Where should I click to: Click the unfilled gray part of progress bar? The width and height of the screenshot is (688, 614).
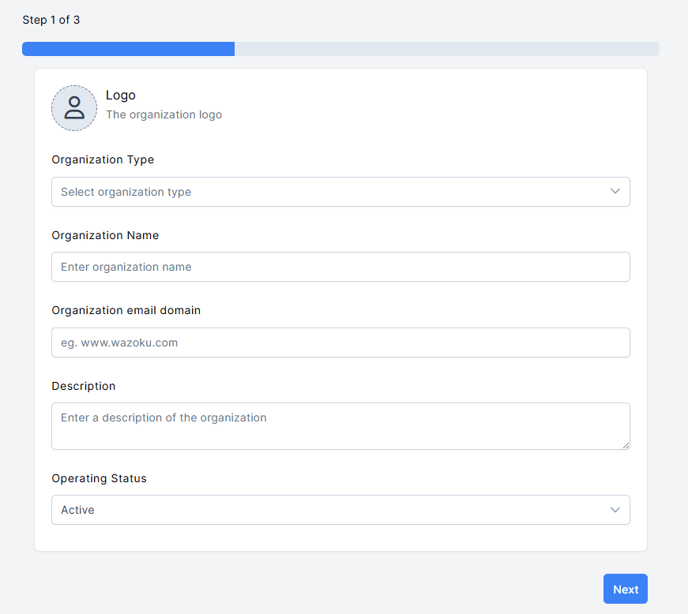447,49
